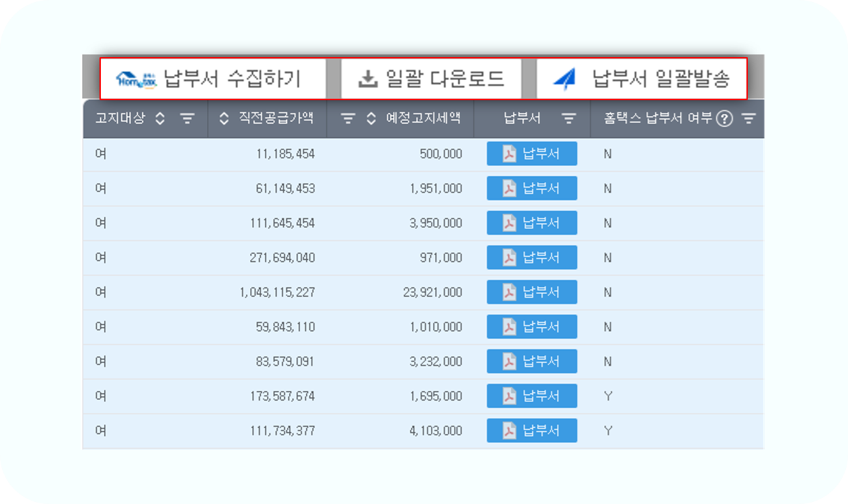Open 납부서 PDF for the 500,000 row
The height and width of the screenshot is (504, 848).
pos(531,154)
